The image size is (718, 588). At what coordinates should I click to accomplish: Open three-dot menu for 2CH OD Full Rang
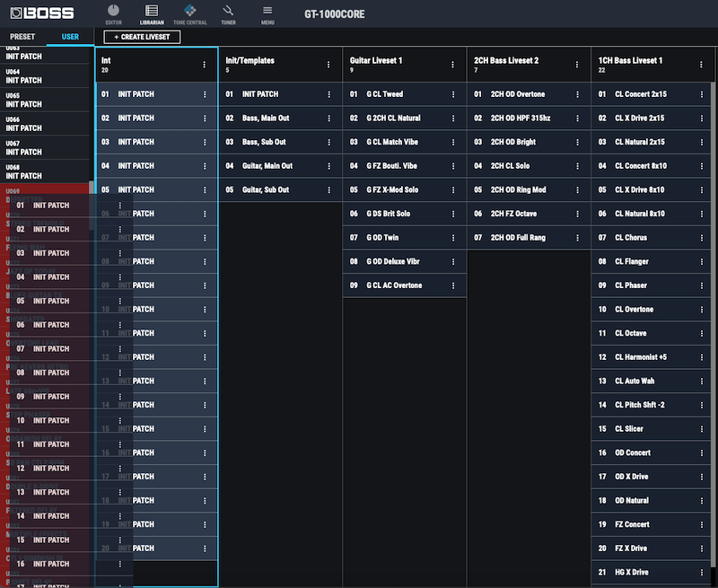(577, 238)
